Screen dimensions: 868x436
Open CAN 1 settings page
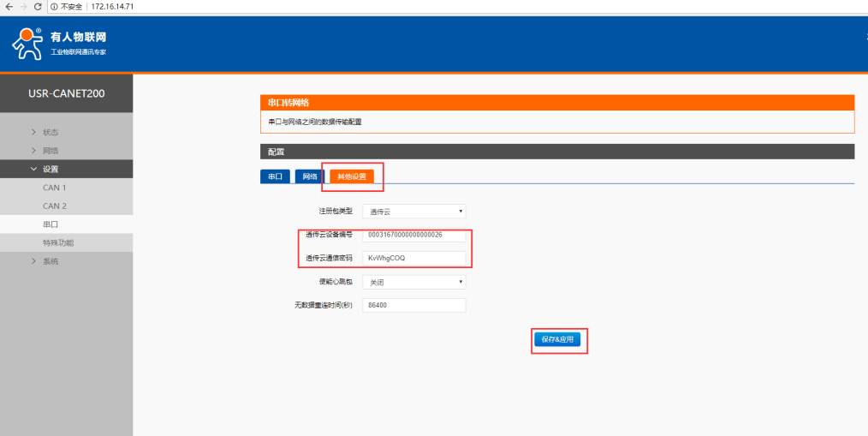pyautogui.click(x=54, y=188)
